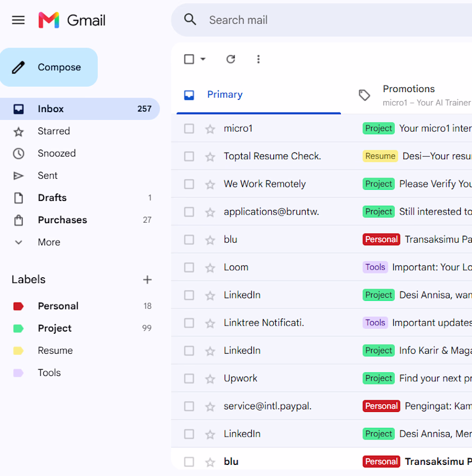
Task: Open the Sent folder
Action: (80, 176)
